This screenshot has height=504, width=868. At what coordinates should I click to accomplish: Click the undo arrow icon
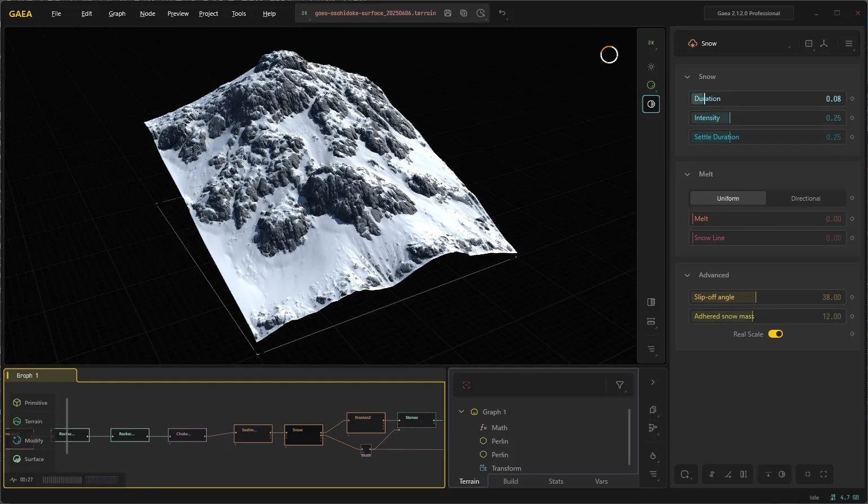tap(502, 13)
